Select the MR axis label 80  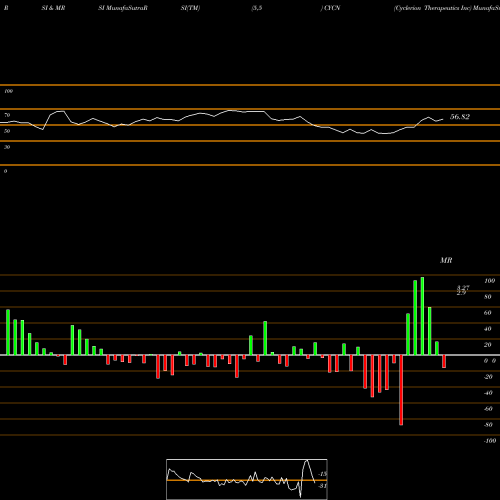[x=488, y=297]
